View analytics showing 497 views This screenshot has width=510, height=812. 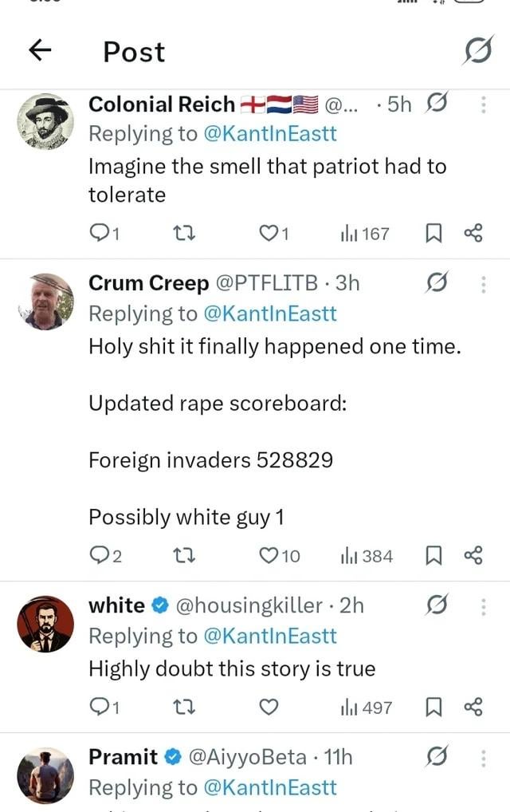coord(367,708)
